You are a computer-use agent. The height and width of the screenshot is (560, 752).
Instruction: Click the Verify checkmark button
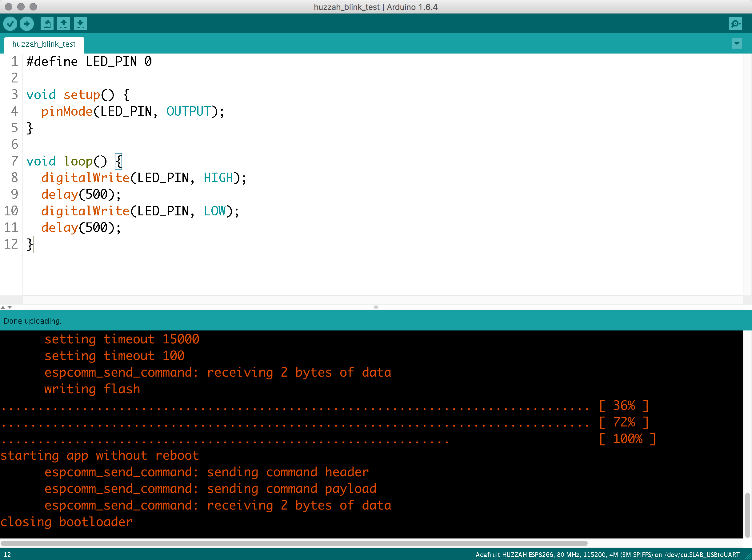pos(10,24)
